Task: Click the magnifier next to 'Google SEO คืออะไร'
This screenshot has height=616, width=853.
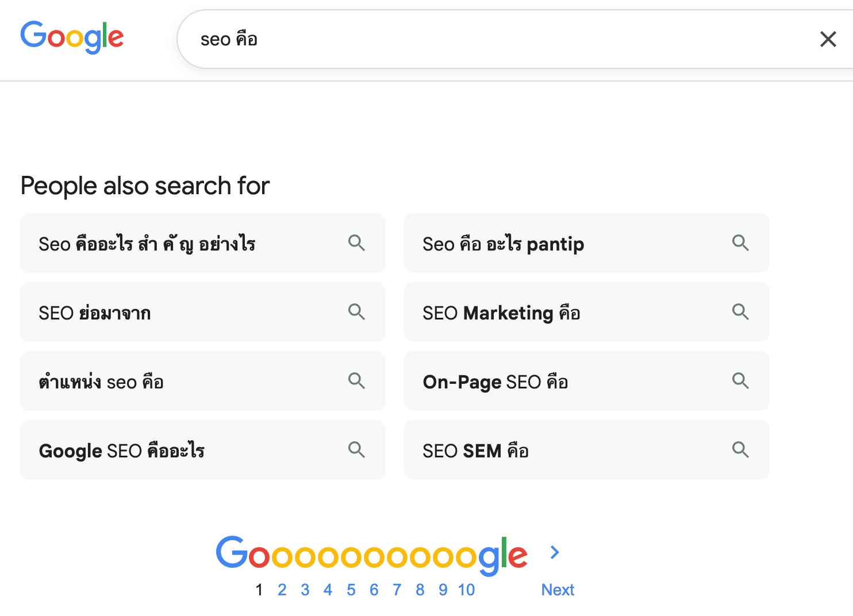Action: (x=356, y=450)
